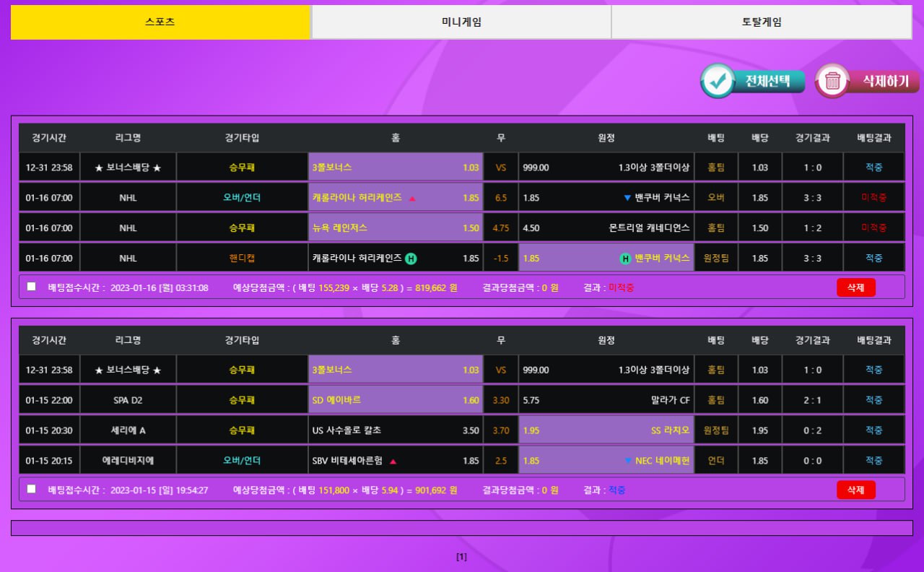924x572 pixels.
Task: Open the 토탈게임 tab
Action: click(x=762, y=22)
